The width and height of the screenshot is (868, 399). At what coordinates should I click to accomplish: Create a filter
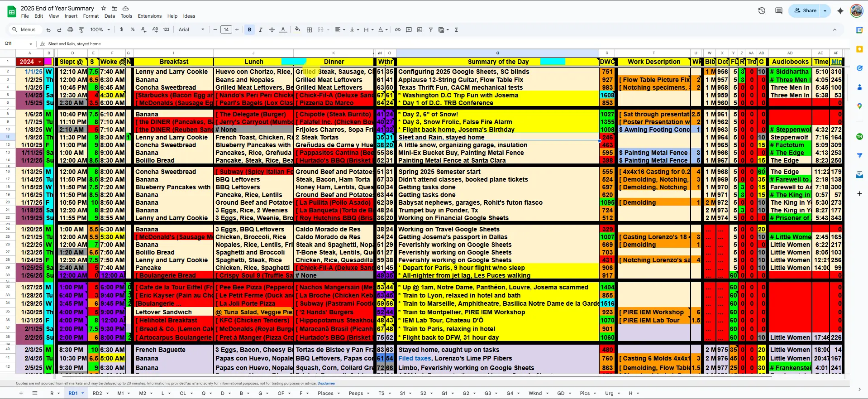click(430, 30)
